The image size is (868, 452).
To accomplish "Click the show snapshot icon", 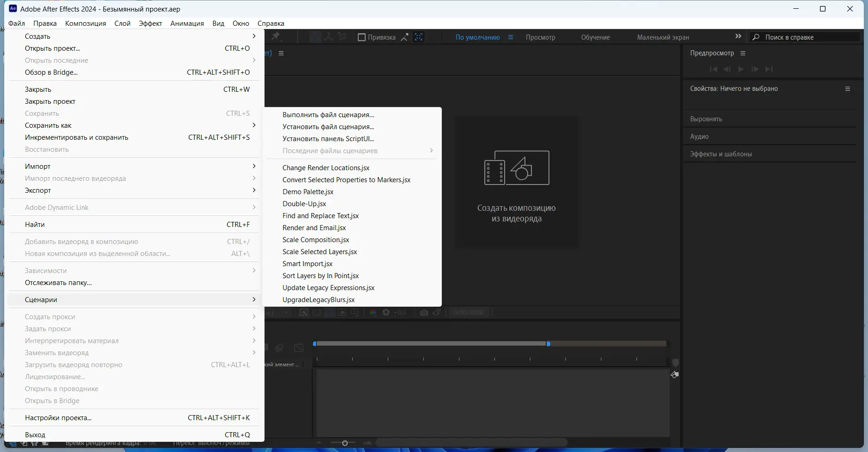I will [x=437, y=313].
